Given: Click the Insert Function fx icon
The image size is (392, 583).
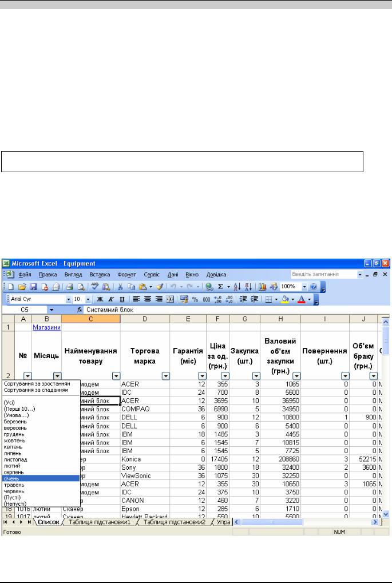Looking at the screenshot, I should 79,310.
